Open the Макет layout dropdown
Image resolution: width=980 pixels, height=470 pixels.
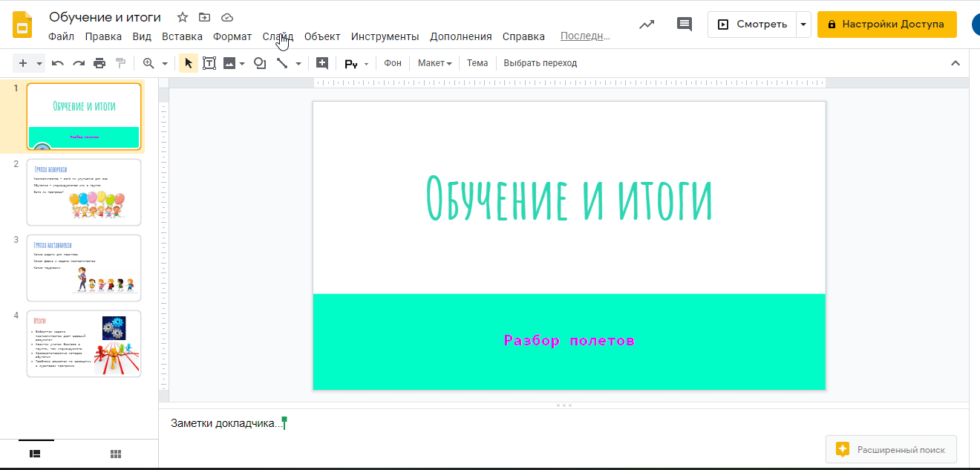tap(434, 63)
